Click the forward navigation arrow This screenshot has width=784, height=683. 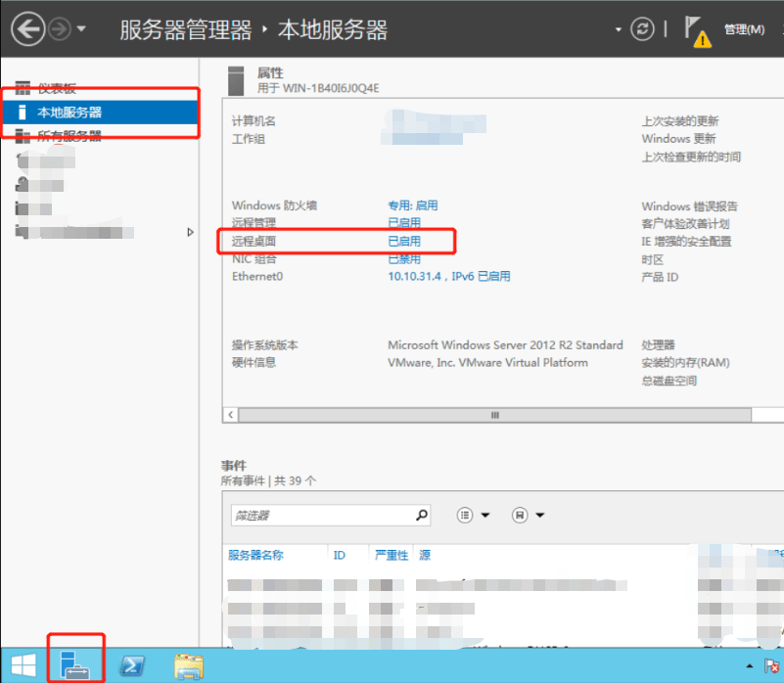[x=60, y=29]
